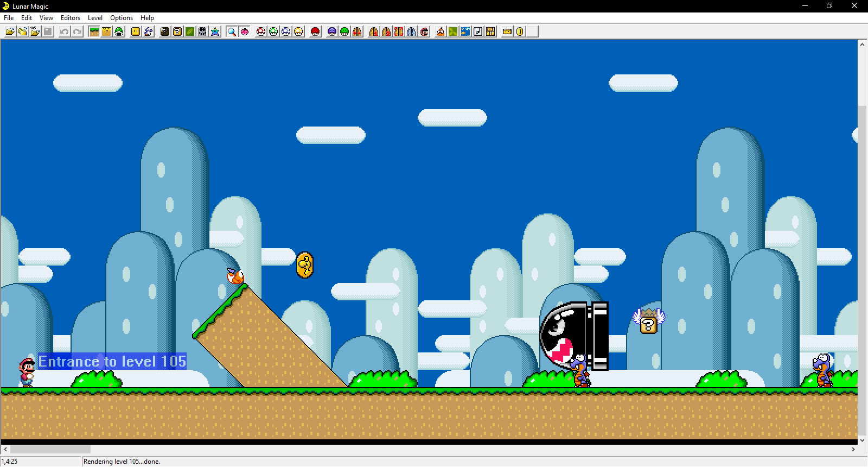Click the 'Rendering level 105...done.' status text

[122, 462]
